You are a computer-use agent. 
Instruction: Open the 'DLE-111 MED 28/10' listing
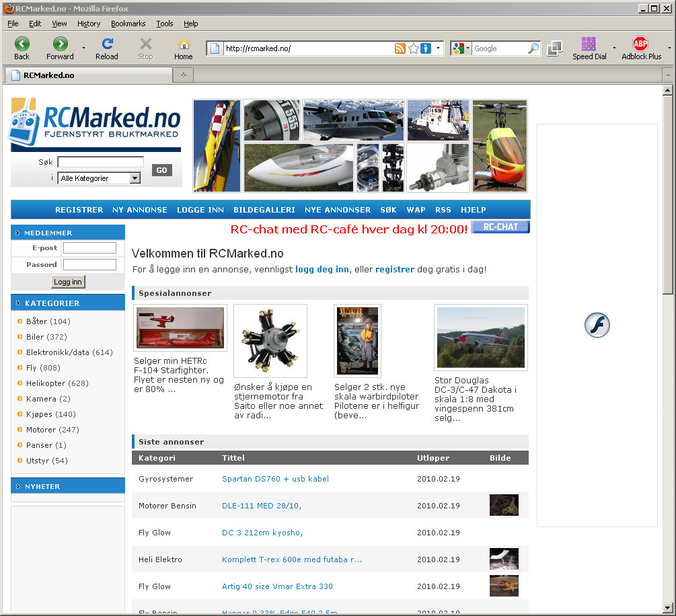(262, 506)
